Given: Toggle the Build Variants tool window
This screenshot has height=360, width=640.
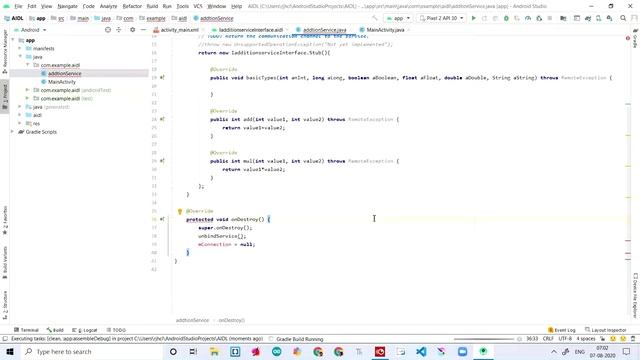Looking at the screenshot, I should (5, 263).
